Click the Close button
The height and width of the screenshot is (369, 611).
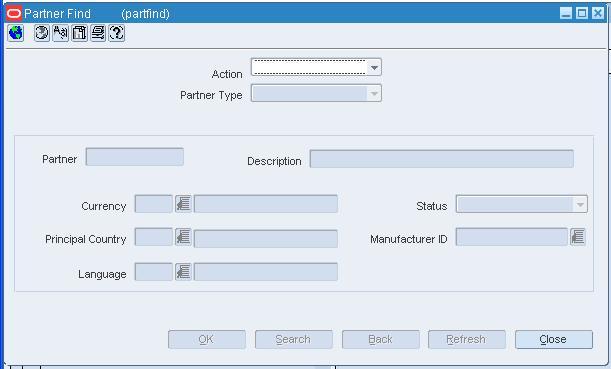tap(554, 339)
